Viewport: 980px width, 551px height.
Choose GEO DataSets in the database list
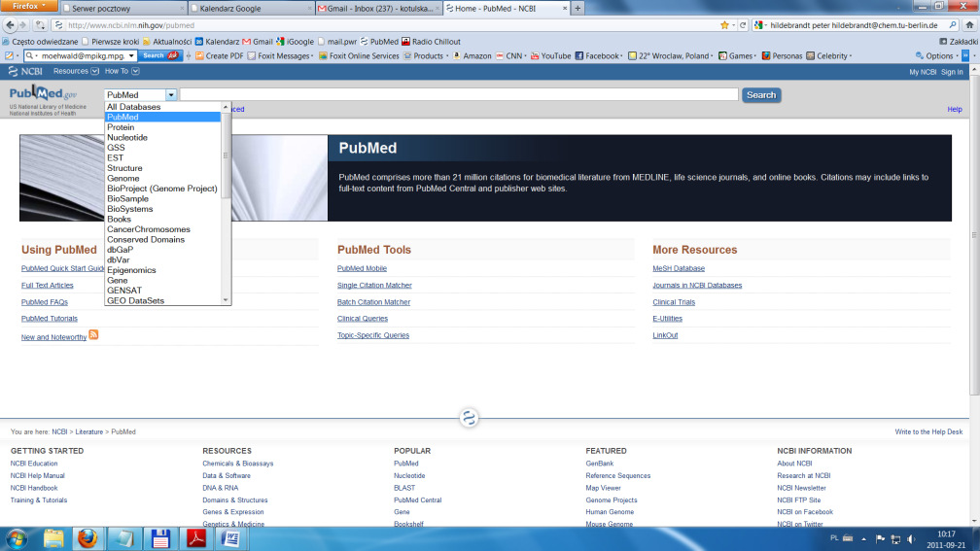point(163,300)
